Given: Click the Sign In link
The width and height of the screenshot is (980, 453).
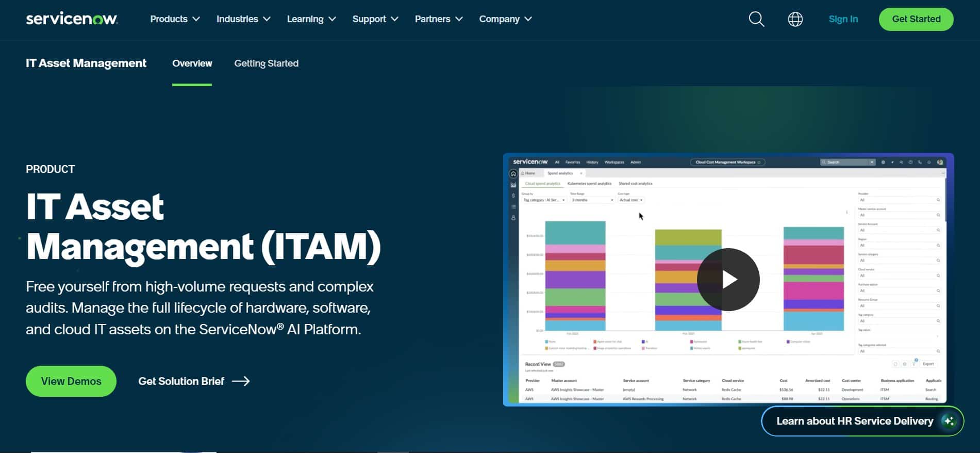Looking at the screenshot, I should pyautogui.click(x=843, y=19).
